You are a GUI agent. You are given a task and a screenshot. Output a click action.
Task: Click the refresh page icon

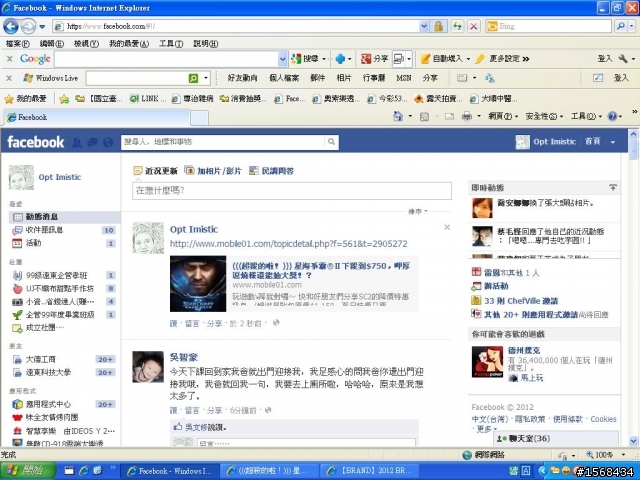pos(458,27)
